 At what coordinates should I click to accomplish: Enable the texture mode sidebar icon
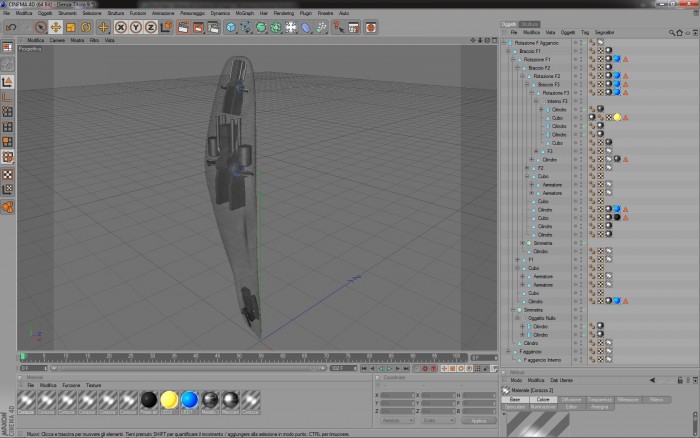8,174
